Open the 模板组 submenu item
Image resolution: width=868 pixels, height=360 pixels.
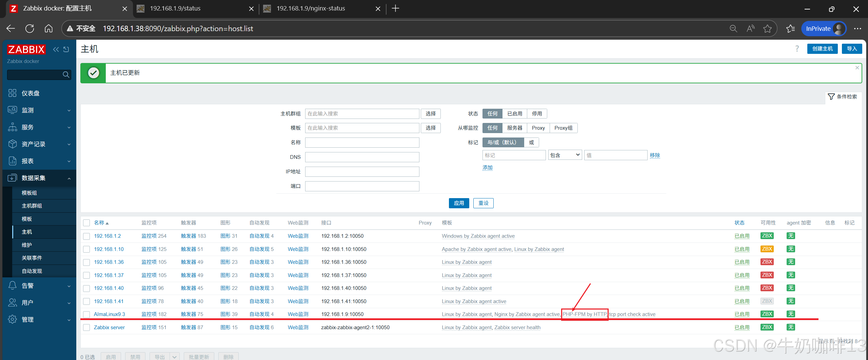point(44,193)
